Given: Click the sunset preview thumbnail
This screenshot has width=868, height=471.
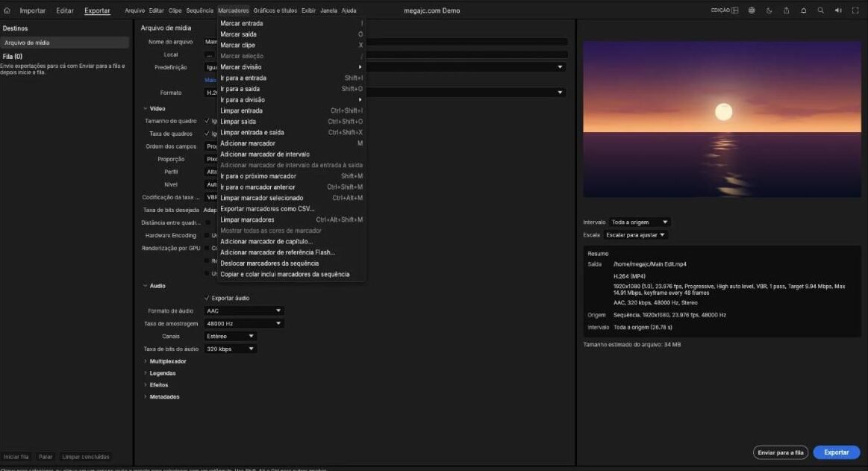Looking at the screenshot, I should click(722, 119).
